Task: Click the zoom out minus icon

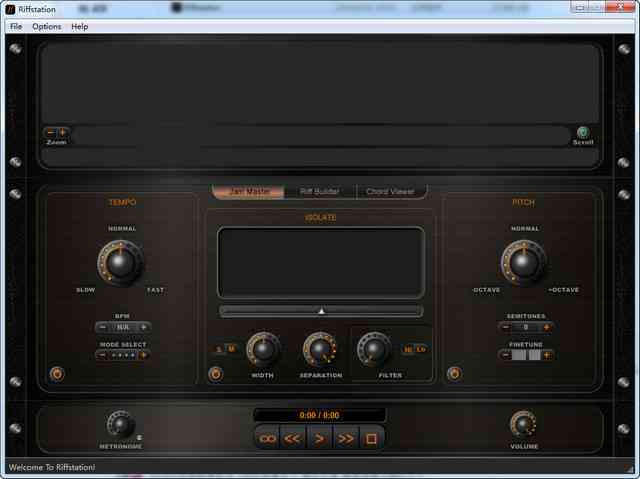Action: 50,132
